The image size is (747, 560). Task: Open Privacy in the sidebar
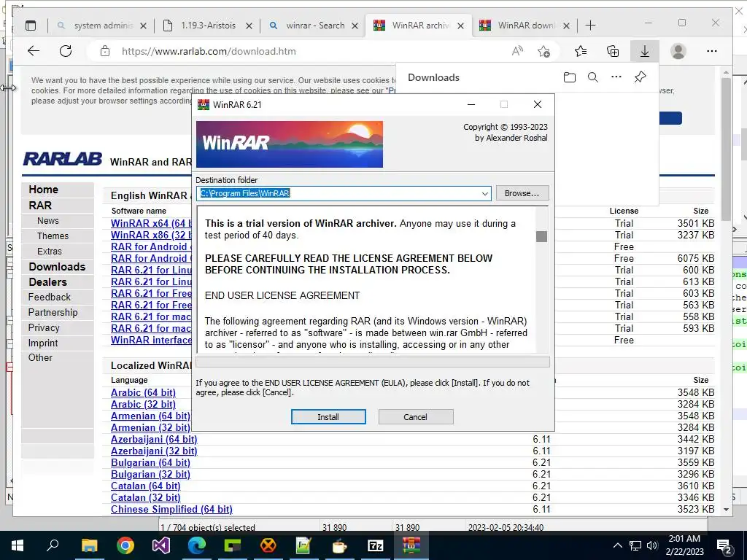pos(44,327)
